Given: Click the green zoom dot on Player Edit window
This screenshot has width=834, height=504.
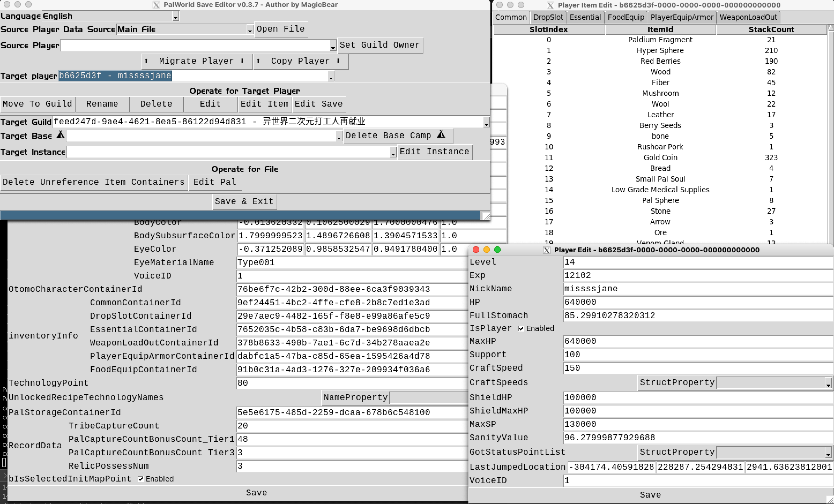Looking at the screenshot, I should pos(497,250).
